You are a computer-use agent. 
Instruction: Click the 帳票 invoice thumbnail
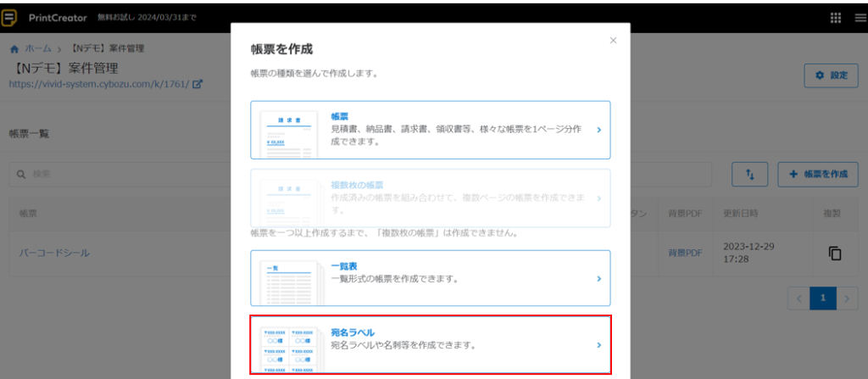click(x=289, y=133)
